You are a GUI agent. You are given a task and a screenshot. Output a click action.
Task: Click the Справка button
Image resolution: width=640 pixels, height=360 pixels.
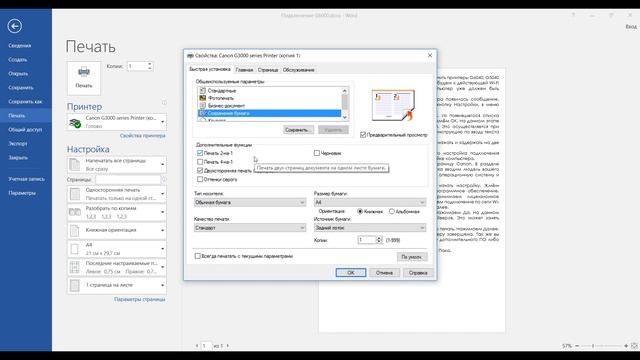tap(418, 273)
